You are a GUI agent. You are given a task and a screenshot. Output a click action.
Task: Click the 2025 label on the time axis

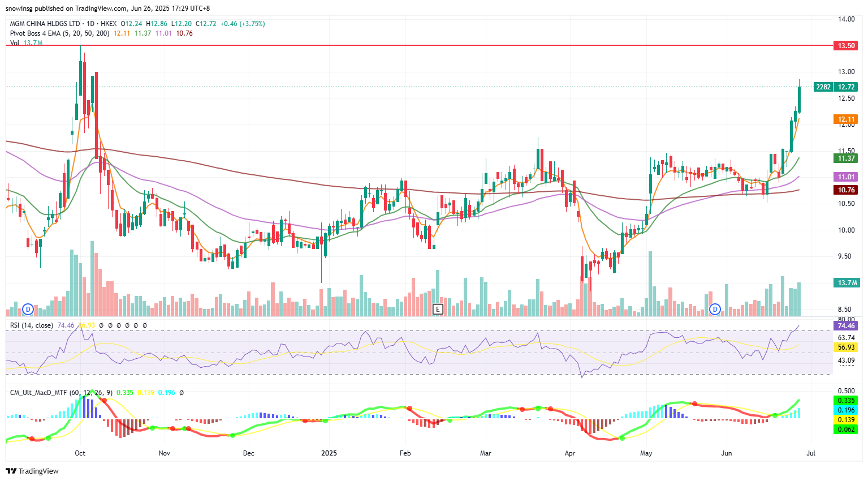pyautogui.click(x=329, y=453)
